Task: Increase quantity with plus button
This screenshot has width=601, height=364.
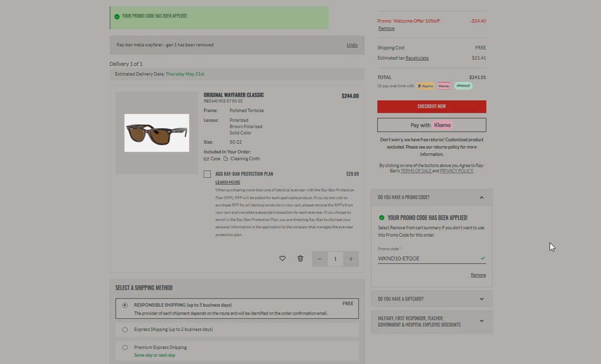Action: click(351, 259)
